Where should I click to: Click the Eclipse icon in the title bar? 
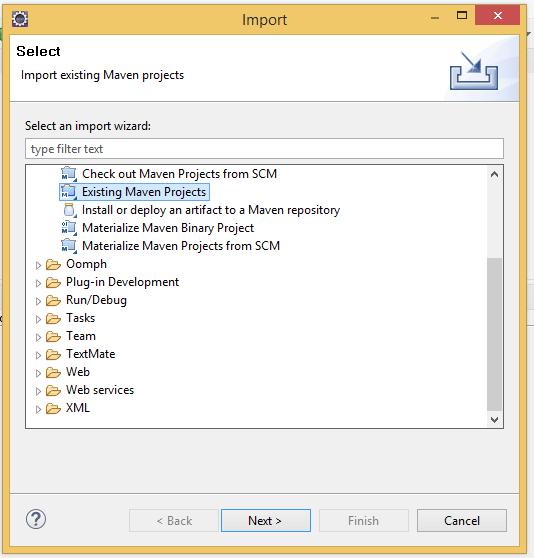point(20,19)
